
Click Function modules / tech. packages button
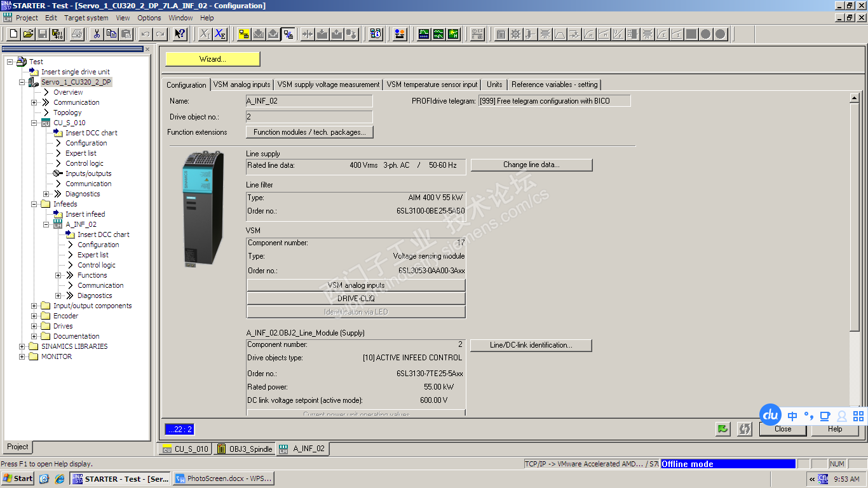(309, 132)
